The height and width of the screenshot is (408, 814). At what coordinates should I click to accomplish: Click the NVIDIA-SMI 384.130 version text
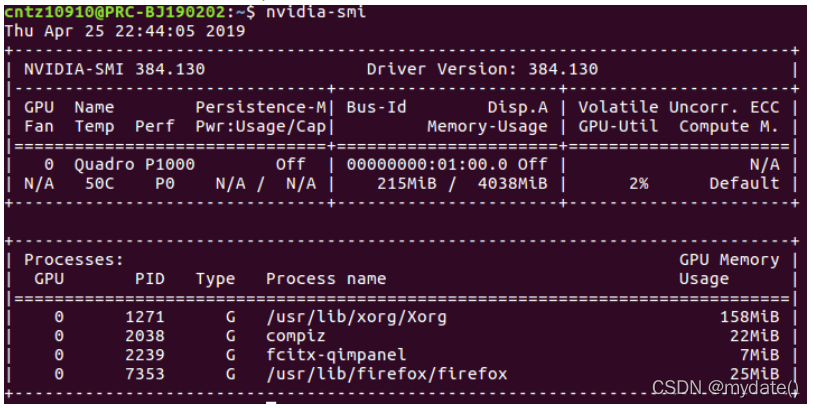[114, 69]
